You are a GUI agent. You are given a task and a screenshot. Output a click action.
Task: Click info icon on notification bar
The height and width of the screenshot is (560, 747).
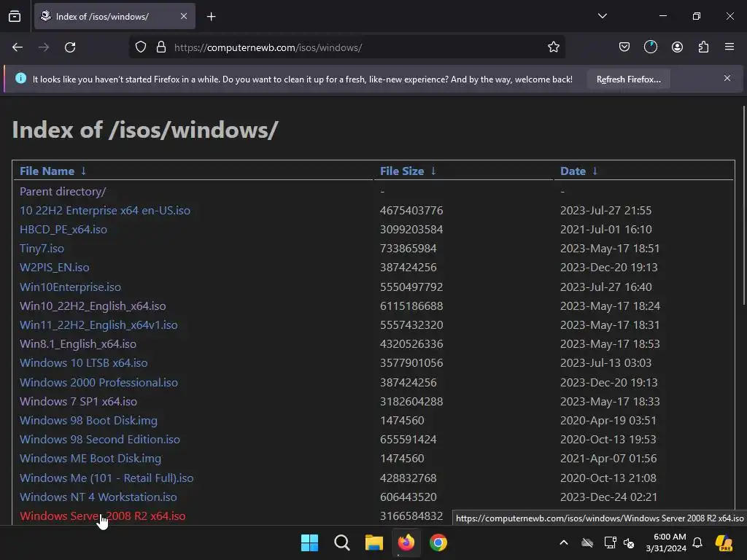pos(20,78)
